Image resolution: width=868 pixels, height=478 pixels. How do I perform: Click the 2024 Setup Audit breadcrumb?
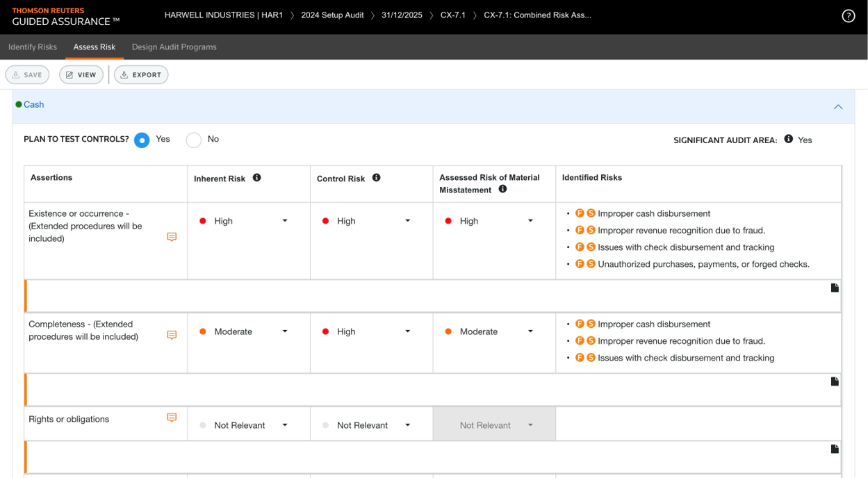coord(332,15)
